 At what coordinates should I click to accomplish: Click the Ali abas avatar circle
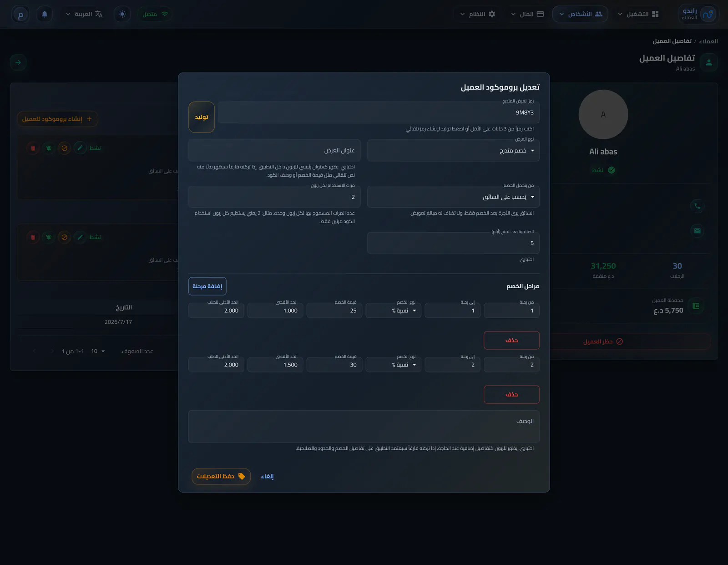pyautogui.click(x=603, y=114)
